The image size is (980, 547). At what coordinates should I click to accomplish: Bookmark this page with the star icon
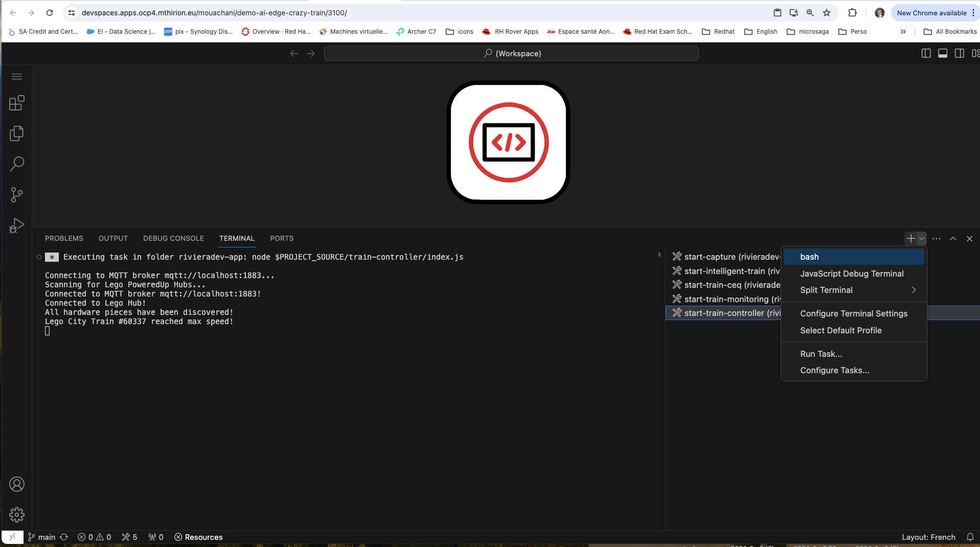pyautogui.click(x=827, y=13)
